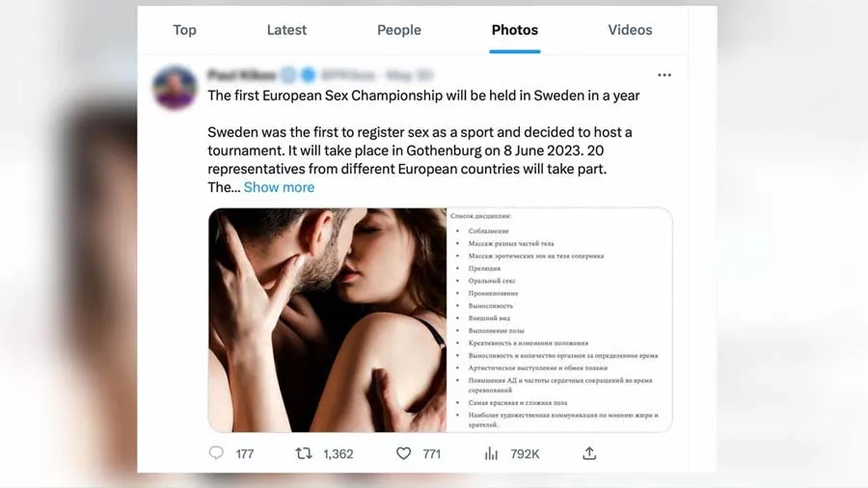Viewport: 868px width, 488px height.
Task: Click the tweet headline about Sex Championship
Action: coord(423,95)
